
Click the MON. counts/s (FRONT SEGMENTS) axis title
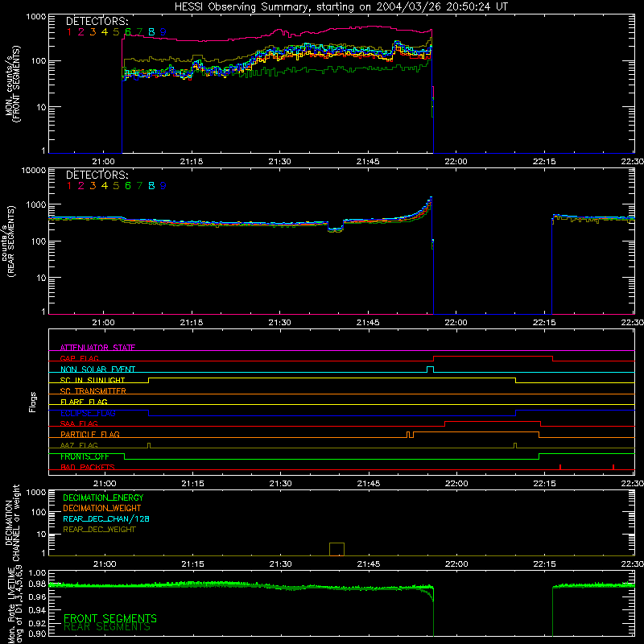click(12, 84)
